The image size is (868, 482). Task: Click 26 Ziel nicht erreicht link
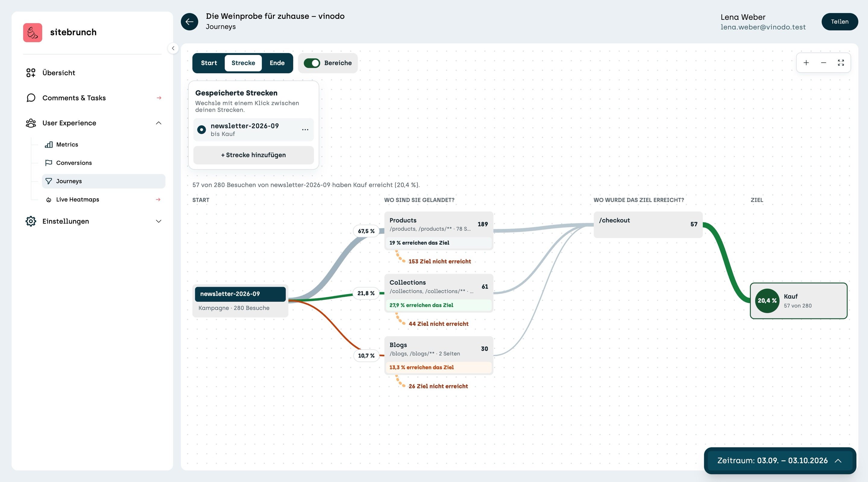click(x=438, y=386)
